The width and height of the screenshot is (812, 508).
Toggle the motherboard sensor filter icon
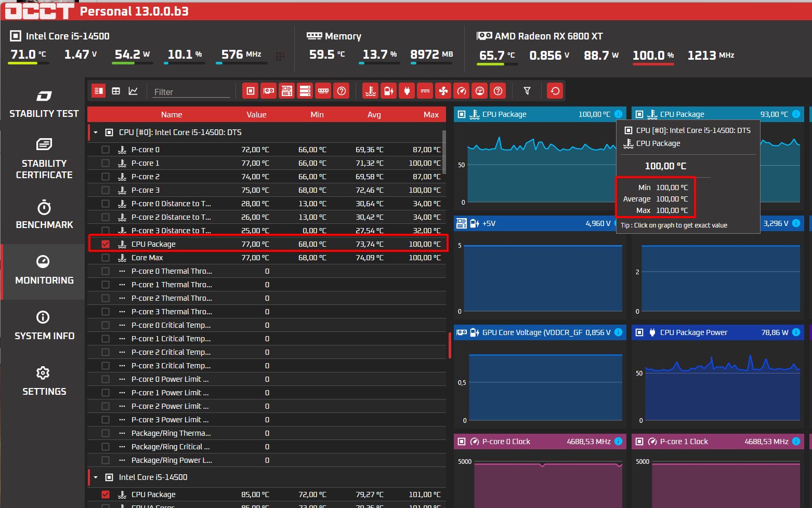[x=286, y=91]
